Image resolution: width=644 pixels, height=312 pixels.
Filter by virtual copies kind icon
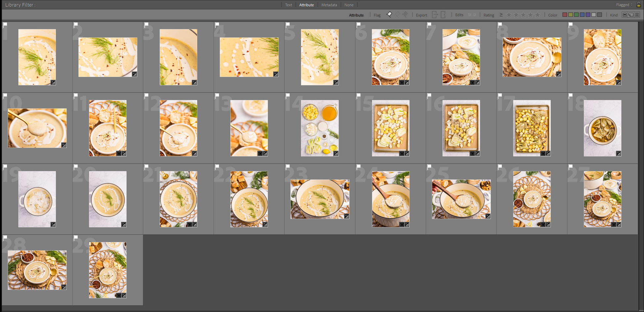pyautogui.click(x=631, y=15)
